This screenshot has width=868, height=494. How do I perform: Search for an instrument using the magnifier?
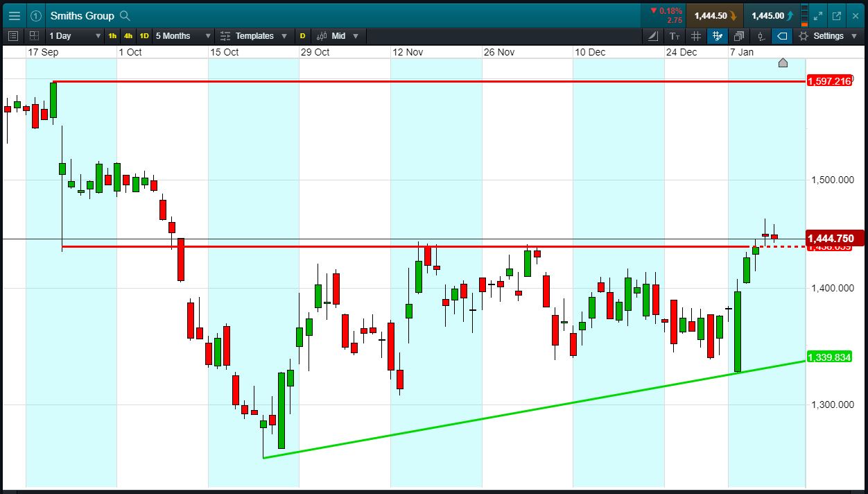coord(125,15)
